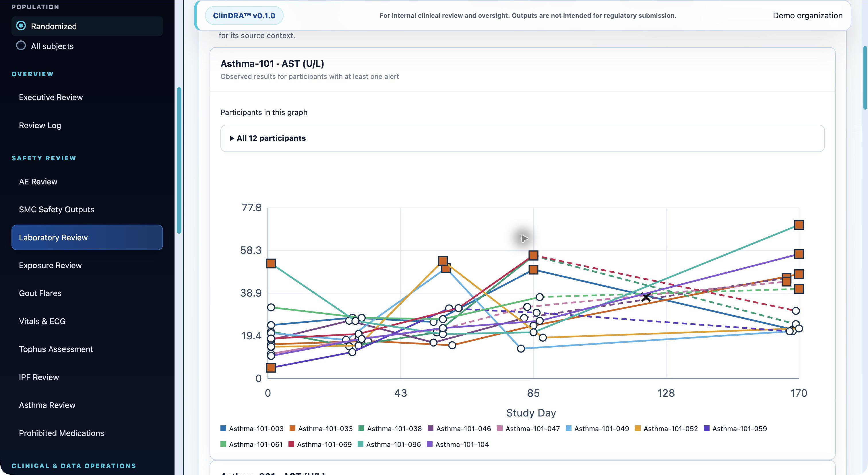Toggle Asthma-101-104 legend entry
The image size is (868, 475).
pos(458,444)
